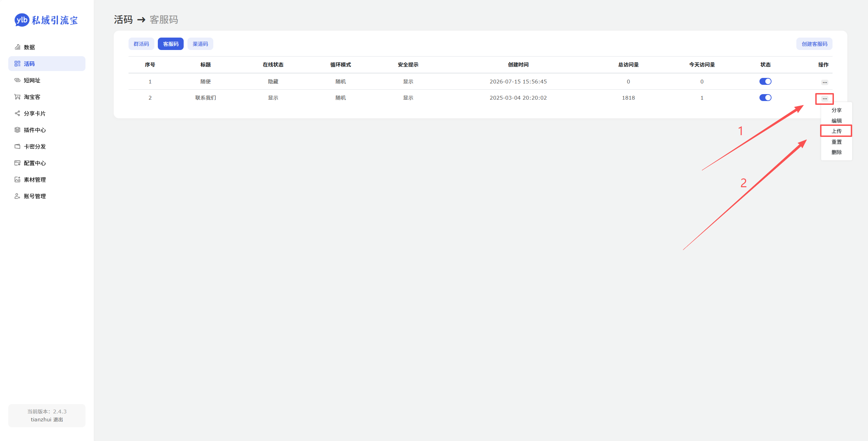Click the 退出 logout link
The width and height of the screenshot is (868, 441).
click(58, 420)
